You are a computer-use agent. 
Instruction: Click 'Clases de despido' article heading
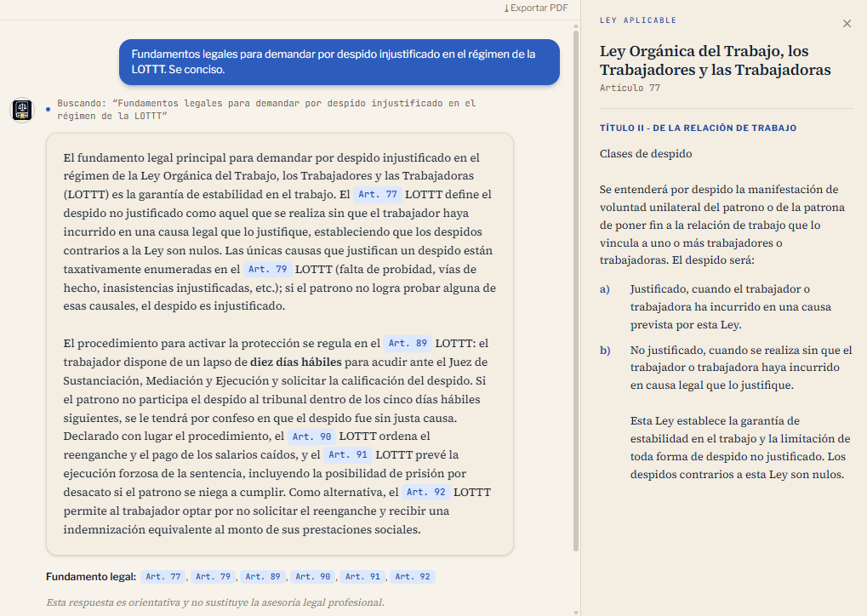pyautogui.click(x=645, y=154)
